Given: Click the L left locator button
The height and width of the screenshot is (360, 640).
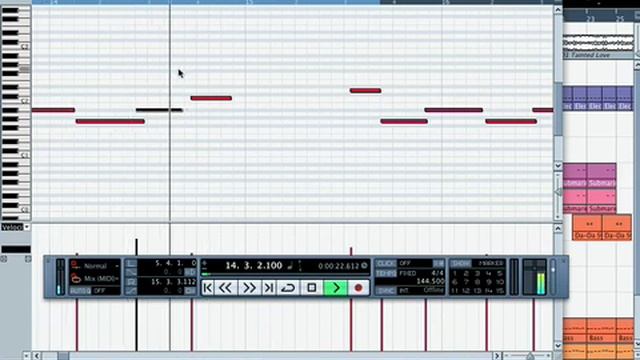Looking at the screenshot, I should point(131,264).
